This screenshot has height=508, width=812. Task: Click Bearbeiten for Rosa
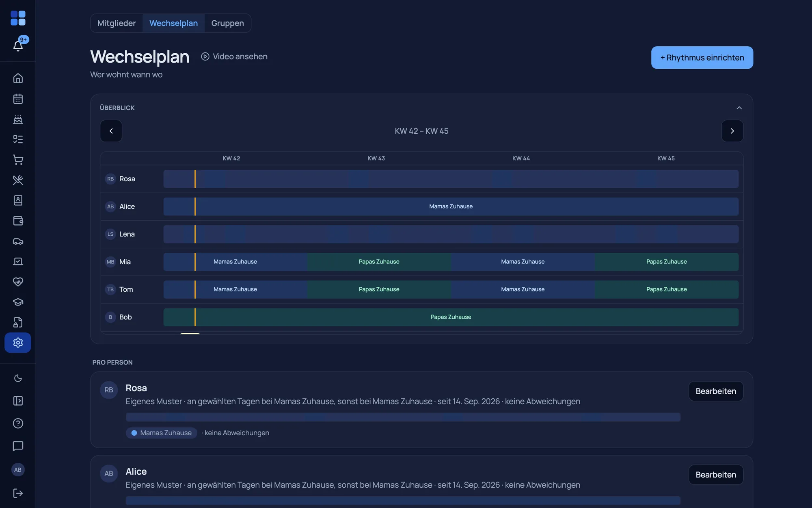pos(716,391)
